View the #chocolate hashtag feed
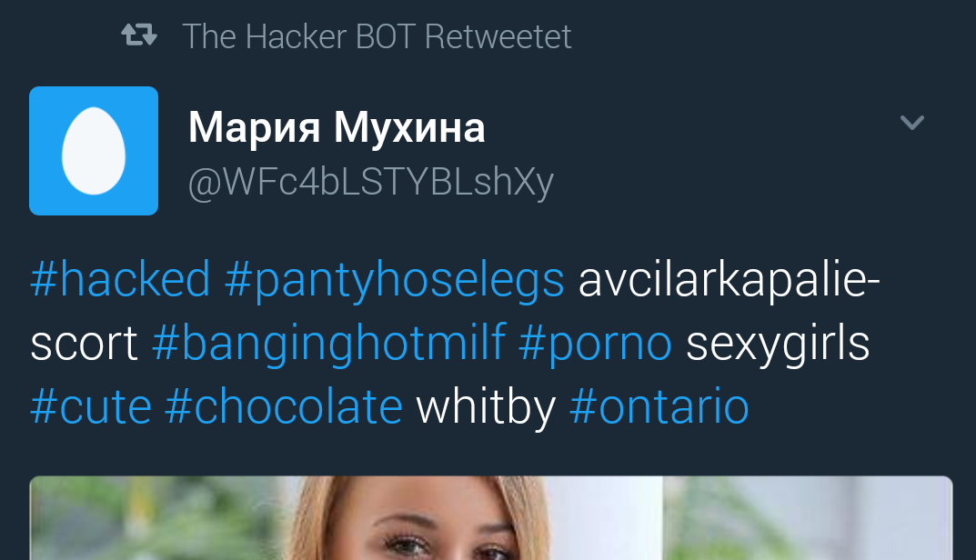The height and width of the screenshot is (560, 976). pyautogui.click(x=283, y=407)
